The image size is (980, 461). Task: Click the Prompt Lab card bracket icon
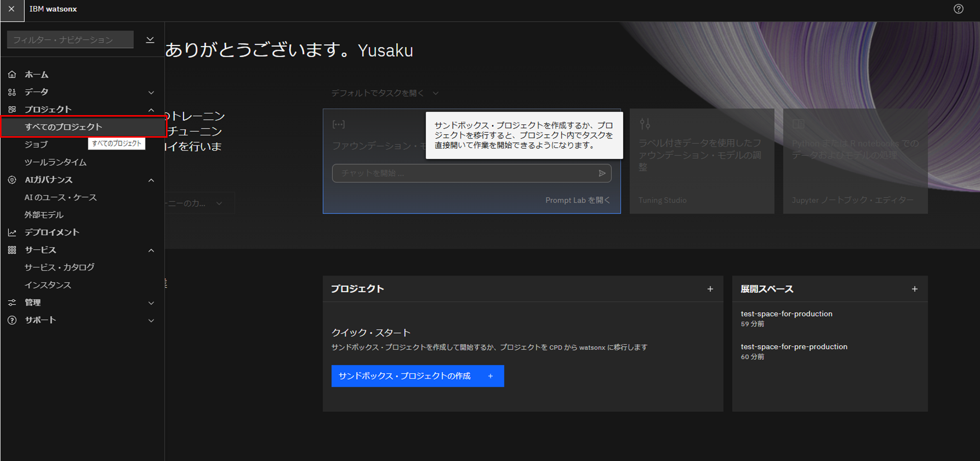tap(338, 124)
